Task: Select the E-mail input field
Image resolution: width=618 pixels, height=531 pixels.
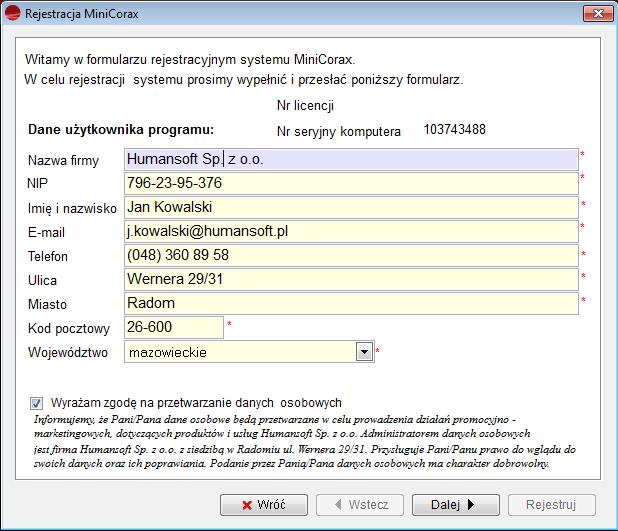Action: 351,232
